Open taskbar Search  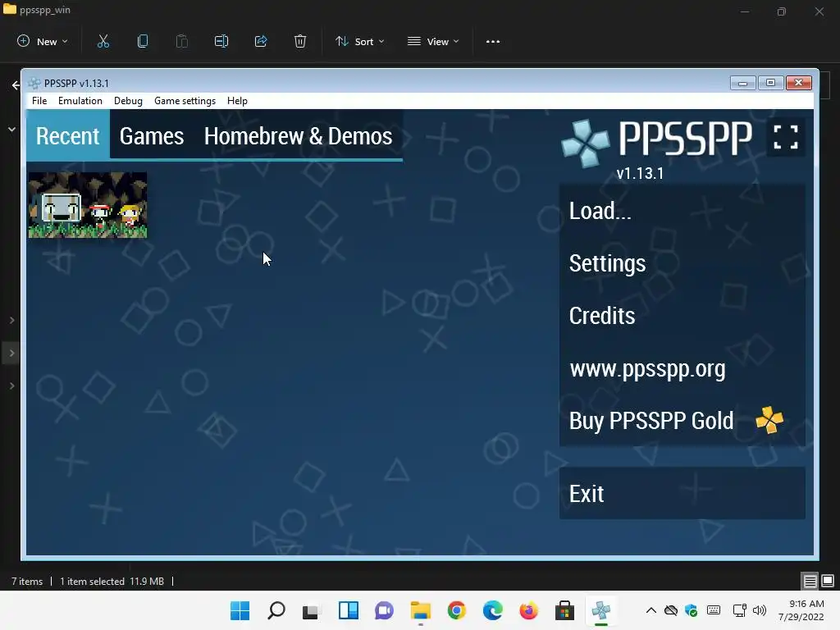(x=276, y=610)
